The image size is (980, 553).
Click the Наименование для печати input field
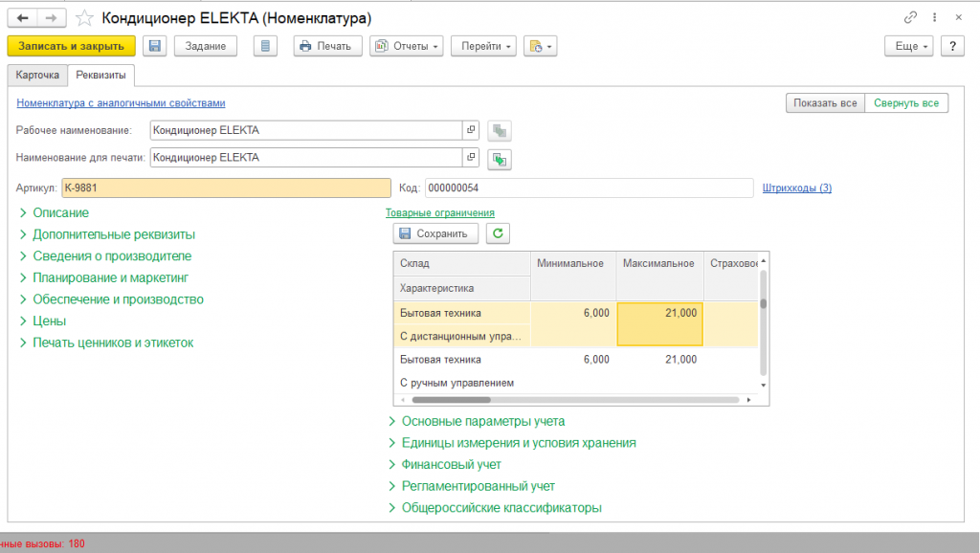(306, 157)
